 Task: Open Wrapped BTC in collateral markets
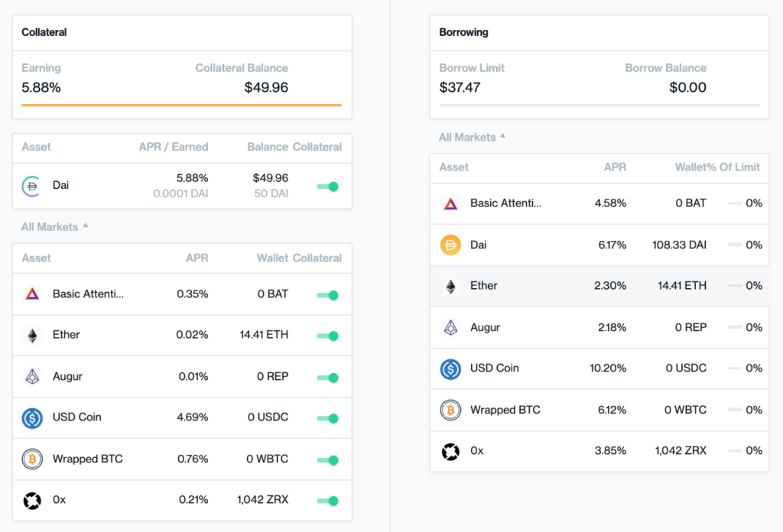point(87,459)
